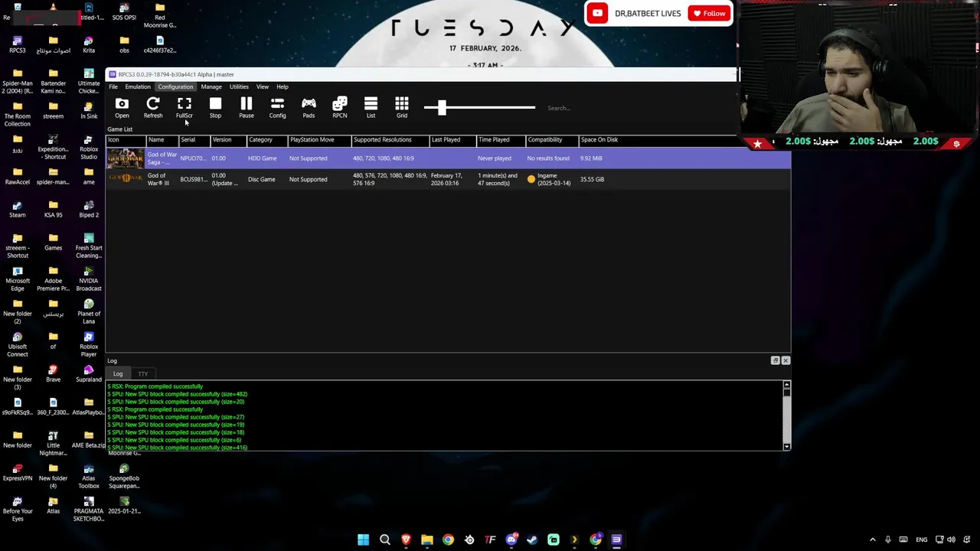Open the Emulation menu
Screen dimensions: 980x551
pyautogui.click(x=138, y=86)
